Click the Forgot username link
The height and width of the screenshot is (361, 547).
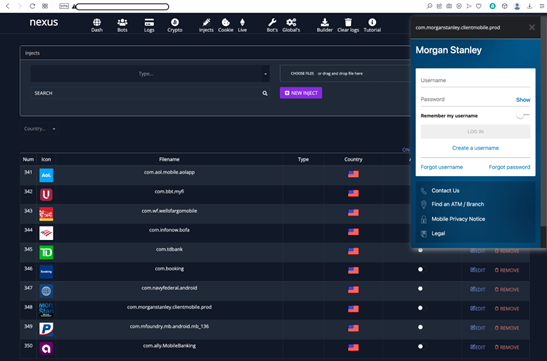pyautogui.click(x=442, y=167)
